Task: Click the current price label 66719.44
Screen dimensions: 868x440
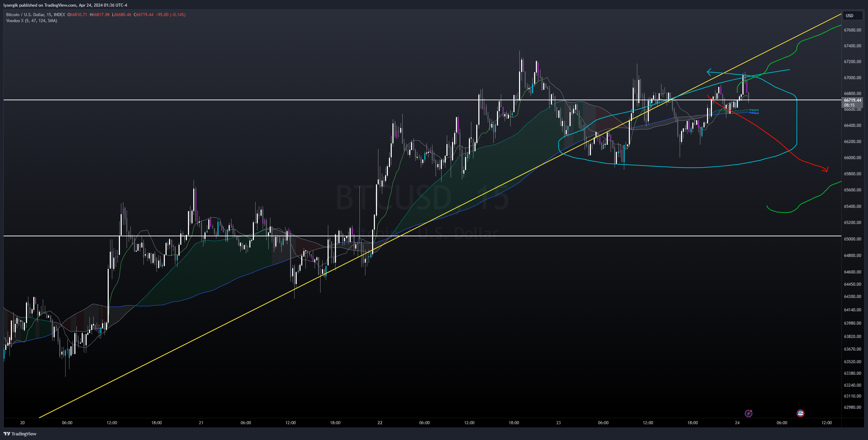Action: (x=852, y=100)
